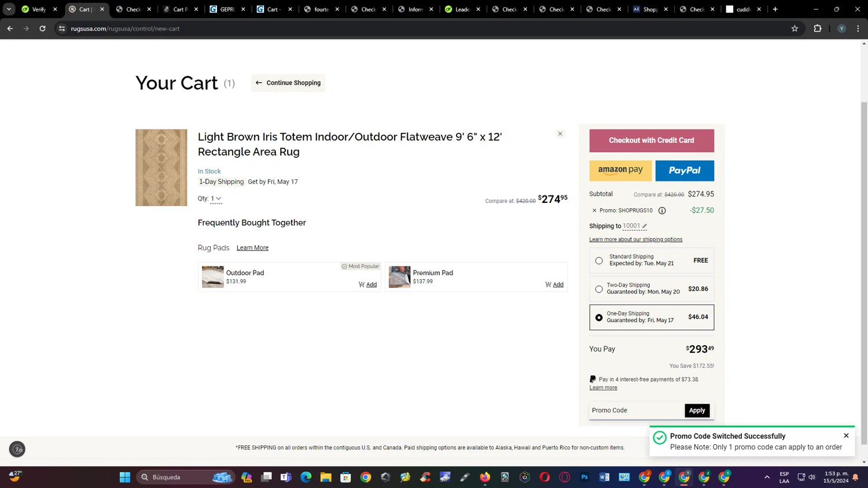Launch Microsoft Edge from the taskbar
868x488 pixels.
(x=306, y=477)
